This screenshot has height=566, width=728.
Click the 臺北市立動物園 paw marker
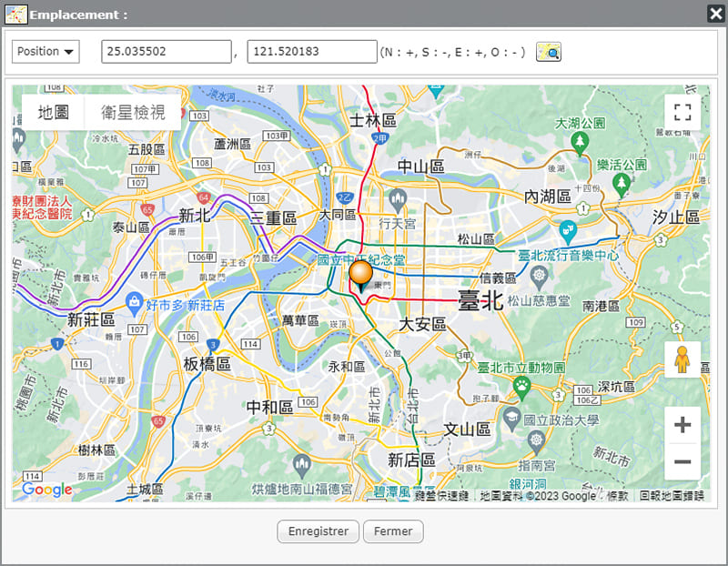click(x=521, y=389)
